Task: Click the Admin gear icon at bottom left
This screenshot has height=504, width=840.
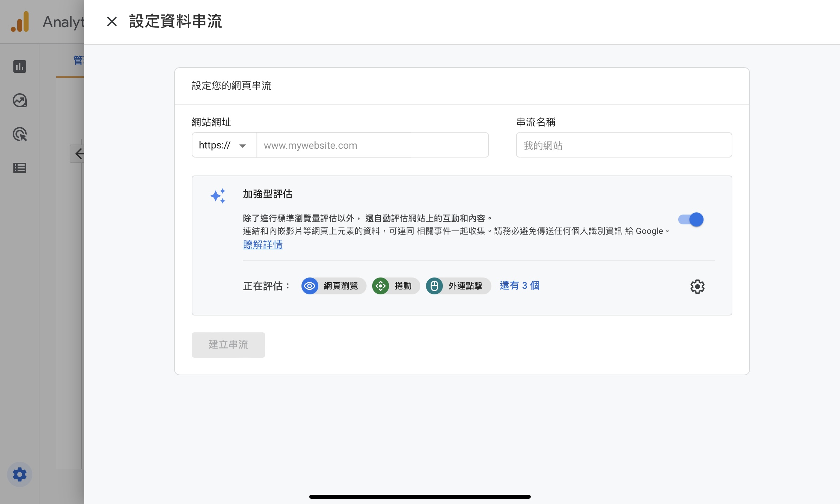Action: 20,474
